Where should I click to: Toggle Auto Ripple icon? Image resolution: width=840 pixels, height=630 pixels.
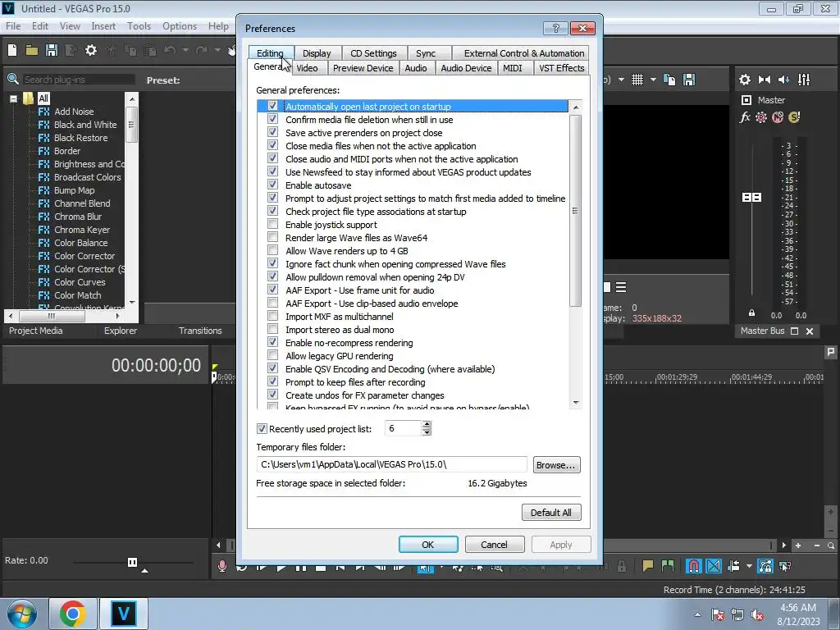pos(734,566)
